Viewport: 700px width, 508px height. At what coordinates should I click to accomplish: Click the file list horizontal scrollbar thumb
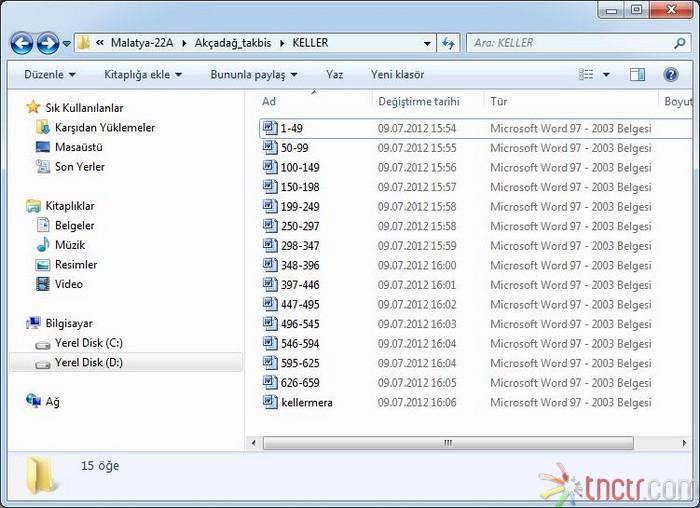pyautogui.click(x=448, y=443)
